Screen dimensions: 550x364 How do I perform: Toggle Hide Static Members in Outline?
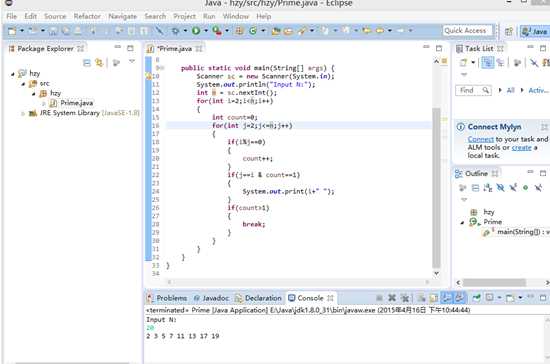[513, 188]
